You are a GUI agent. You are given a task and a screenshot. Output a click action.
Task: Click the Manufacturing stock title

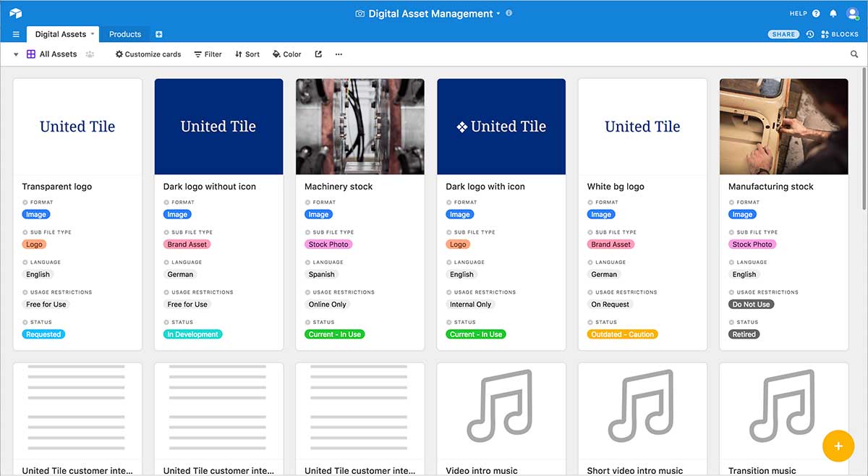(771, 187)
